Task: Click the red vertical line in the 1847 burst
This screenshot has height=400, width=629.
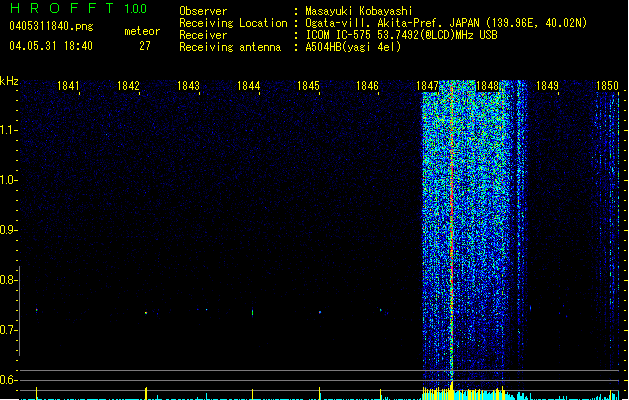Action: coord(452,233)
